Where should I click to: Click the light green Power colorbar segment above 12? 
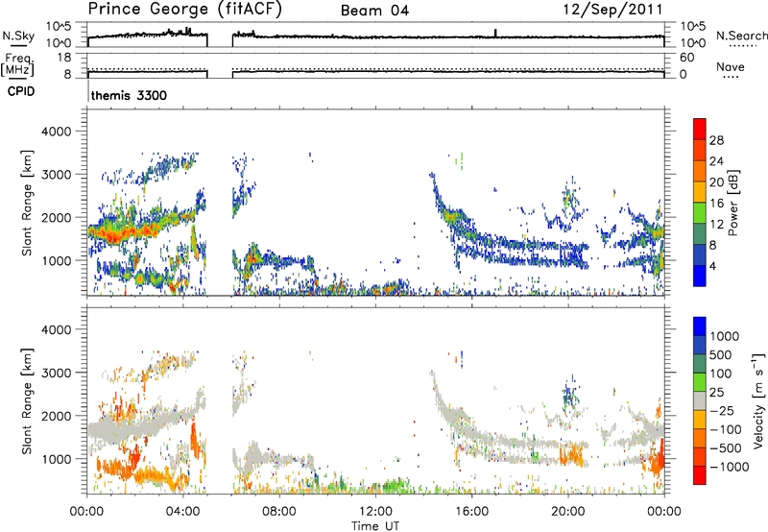point(700,213)
